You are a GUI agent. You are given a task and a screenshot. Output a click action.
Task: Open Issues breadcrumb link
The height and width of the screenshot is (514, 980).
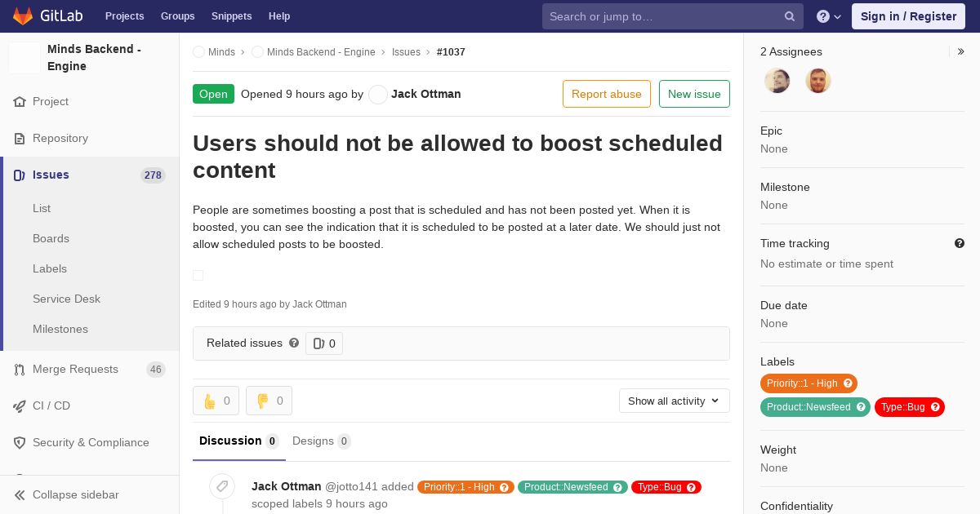(x=406, y=52)
